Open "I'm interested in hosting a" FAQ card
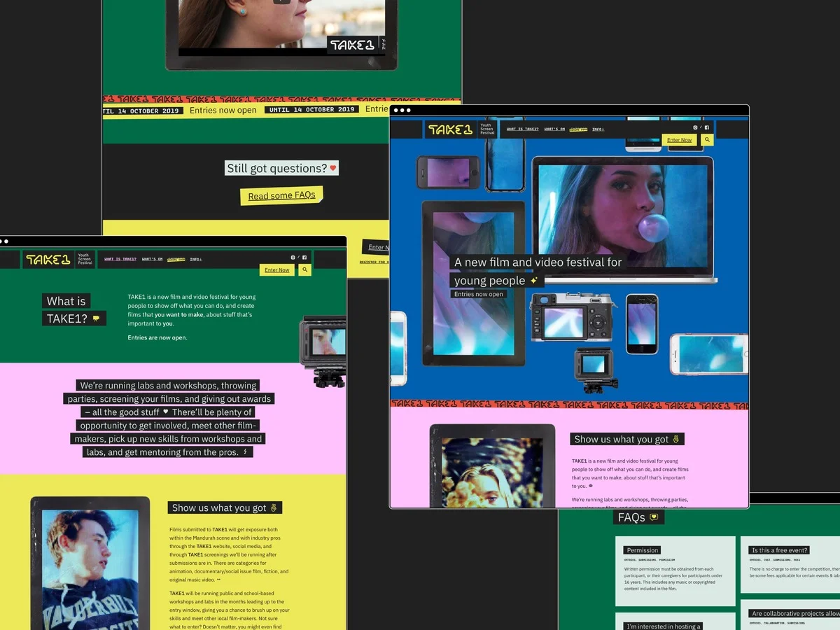Image resolution: width=840 pixels, height=630 pixels. pos(675,622)
